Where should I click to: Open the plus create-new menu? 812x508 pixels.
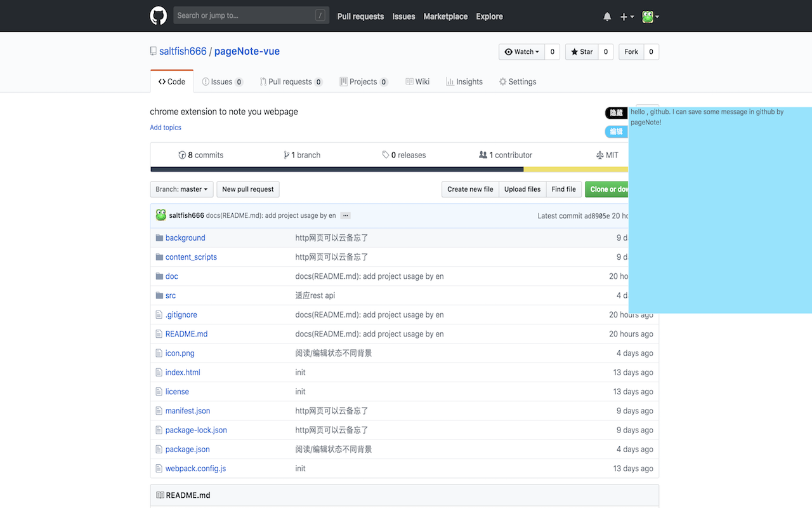coord(627,17)
